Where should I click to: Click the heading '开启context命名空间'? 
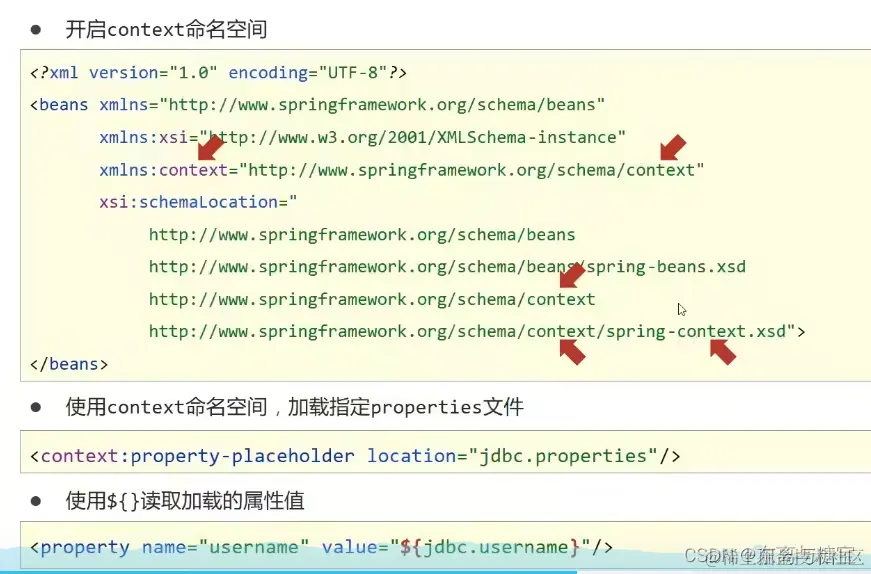click(x=166, y=29)
